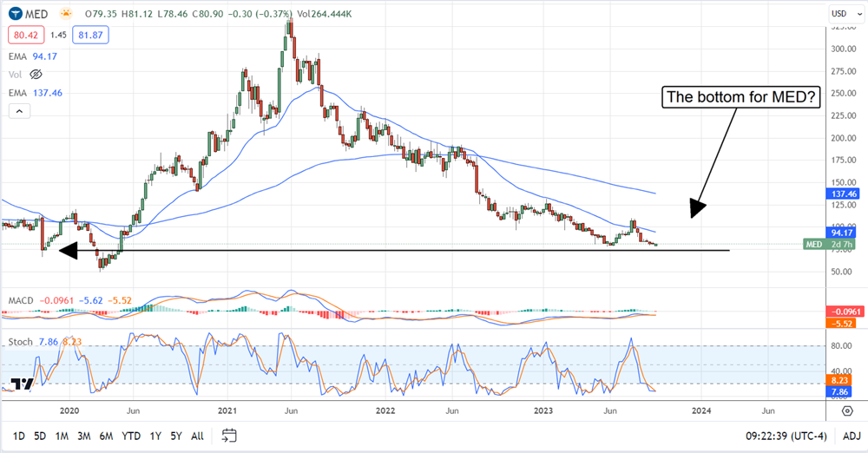Click the TradingView logo icon
The image size is (868, 453).
(x=22, y=384)
